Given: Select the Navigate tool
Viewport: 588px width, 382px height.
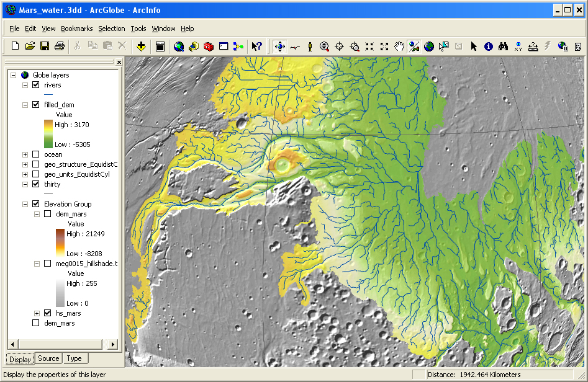Looking at the screenshot, I should pos(279,46).
